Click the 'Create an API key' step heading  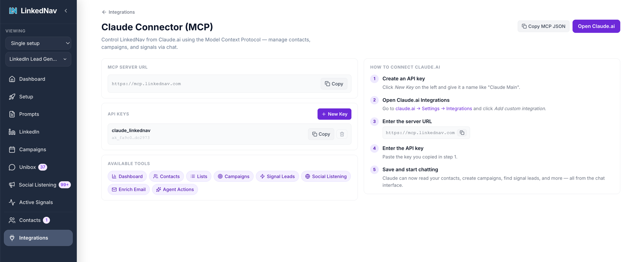point(403,78)
